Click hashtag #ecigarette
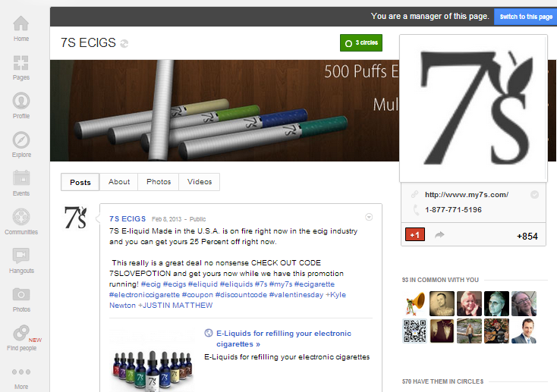Viewport: 557px width, 392px height. [314, 284]
